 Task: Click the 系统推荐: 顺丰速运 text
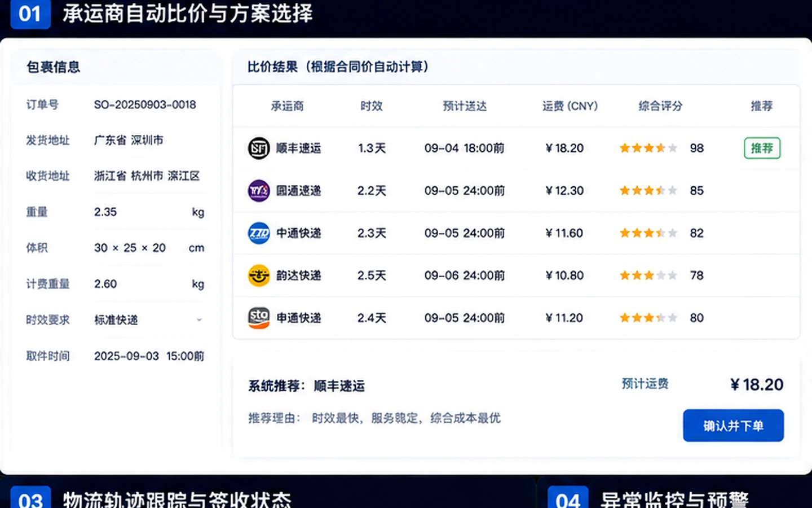(307, 386)
